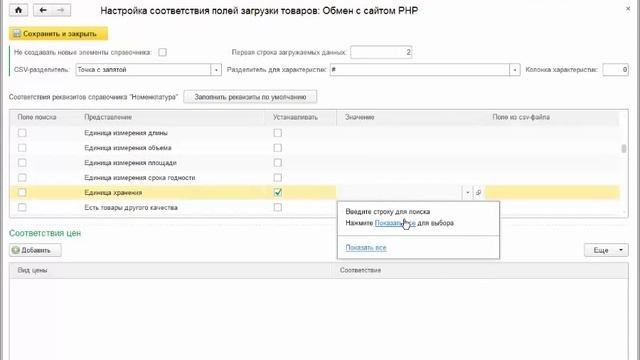Click the Значение input for Единица хранения

point(400,193)
